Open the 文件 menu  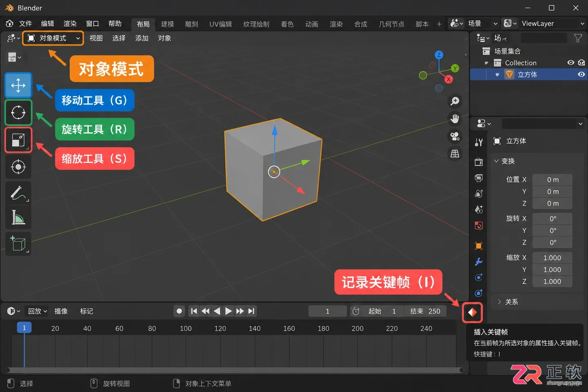[x=25, y=24]
